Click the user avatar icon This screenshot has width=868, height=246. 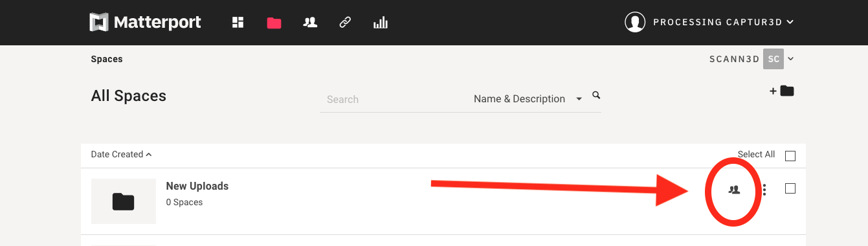point(635,22)
